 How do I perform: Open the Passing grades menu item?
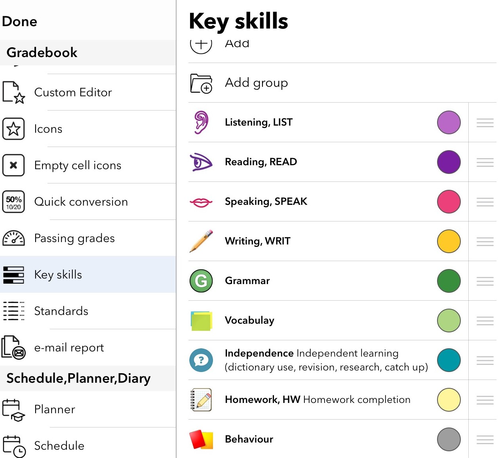point(88,238)
